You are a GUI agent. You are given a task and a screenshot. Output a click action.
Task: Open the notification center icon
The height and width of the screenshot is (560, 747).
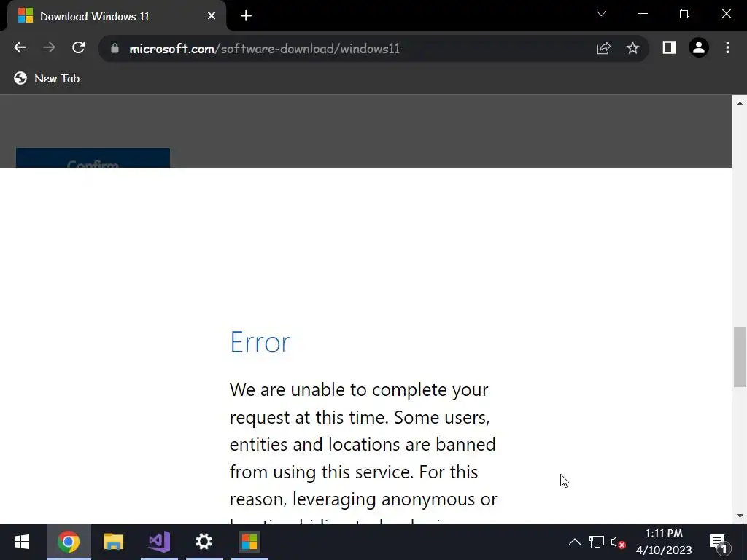719,542
